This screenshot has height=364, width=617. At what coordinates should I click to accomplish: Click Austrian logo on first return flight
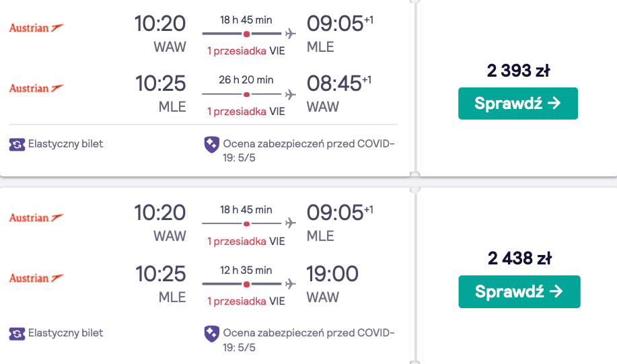(x=36, y=88)
